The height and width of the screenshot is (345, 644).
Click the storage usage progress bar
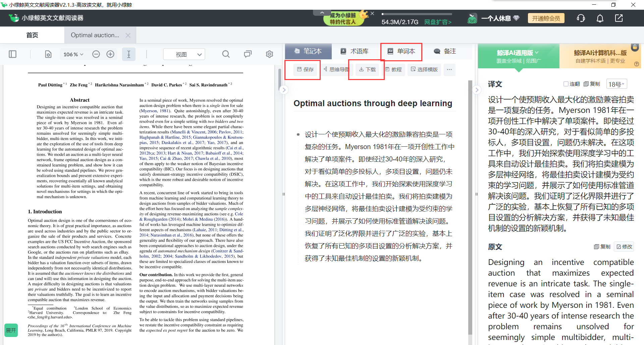[417, 14]
